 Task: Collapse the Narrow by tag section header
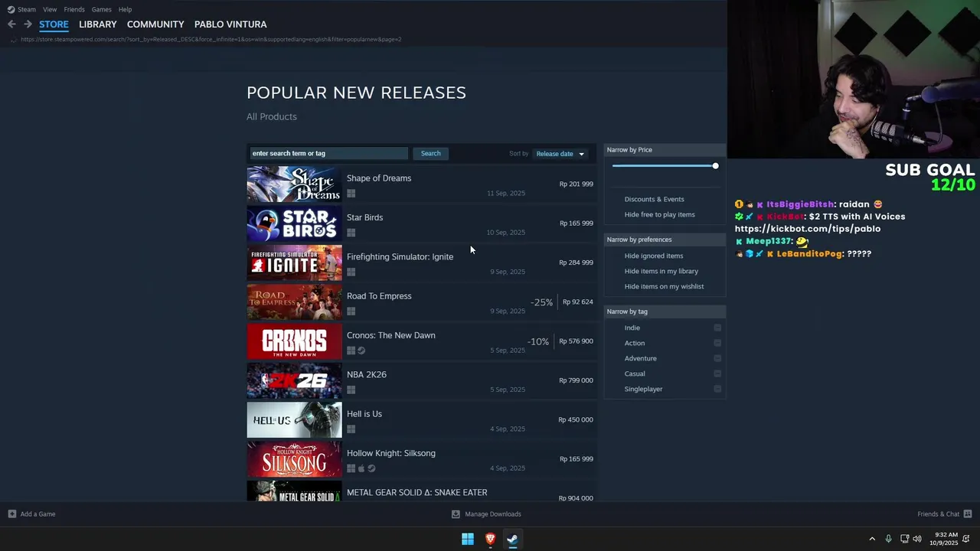click(665, 311)
